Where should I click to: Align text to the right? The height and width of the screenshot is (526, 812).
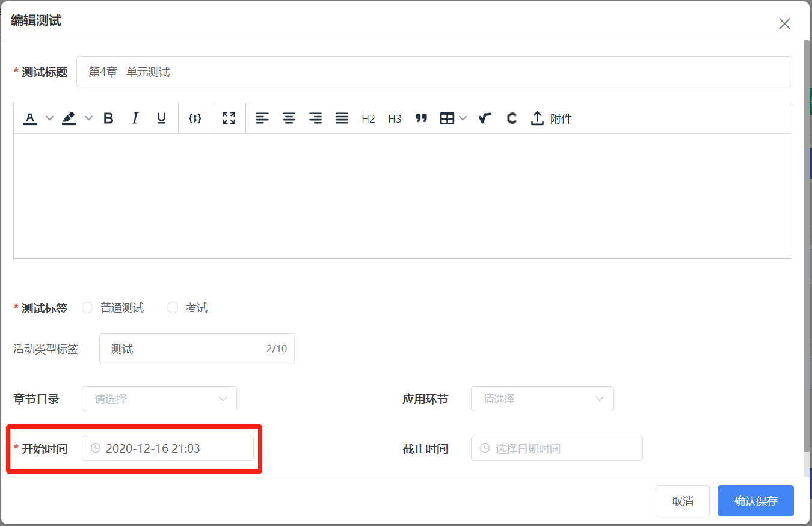pyautogui.click(x=315, y=118)
